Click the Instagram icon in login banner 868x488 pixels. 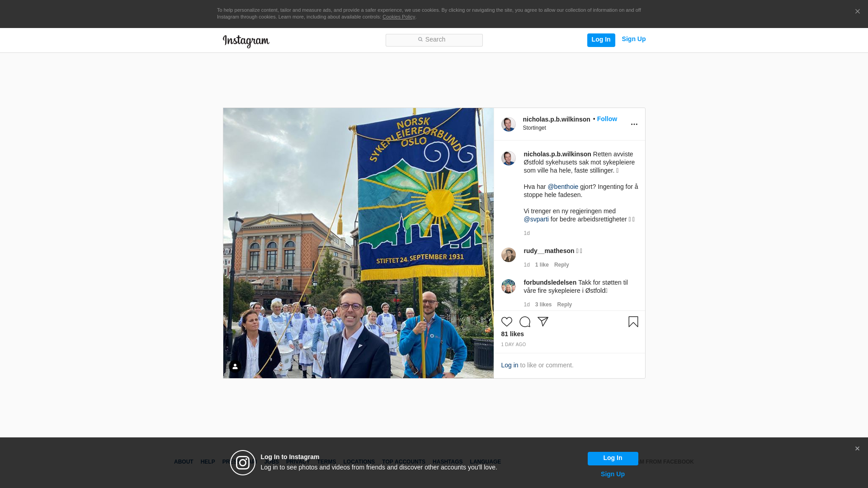[x=243, y=463]
